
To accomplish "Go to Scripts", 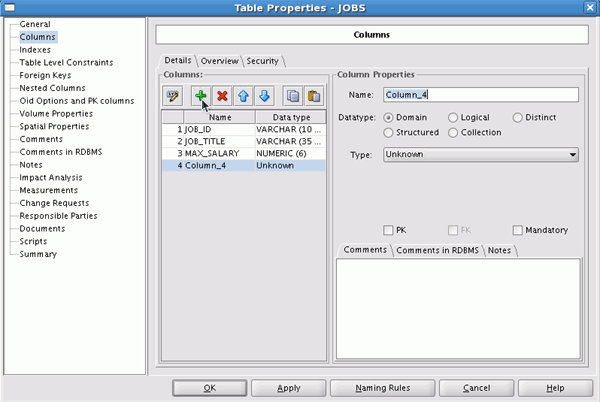I will 33,241.
